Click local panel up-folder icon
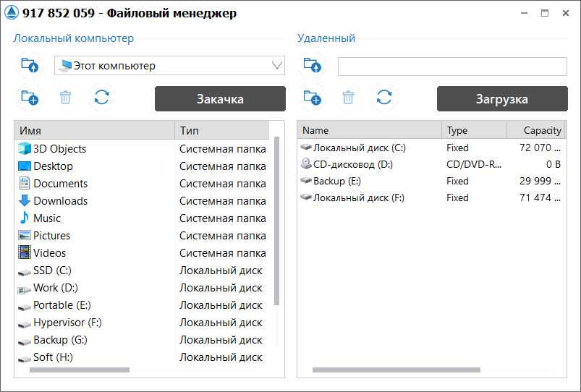 tap(30, 66)
